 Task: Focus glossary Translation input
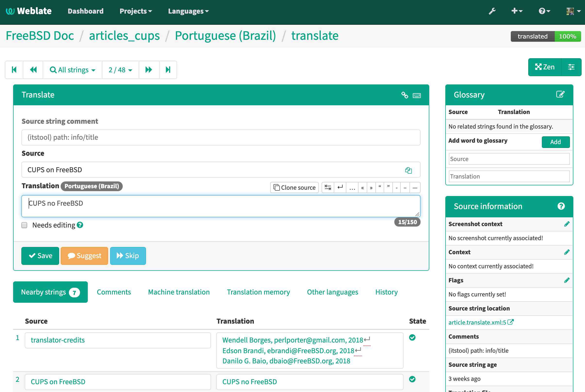coord(509,177)
